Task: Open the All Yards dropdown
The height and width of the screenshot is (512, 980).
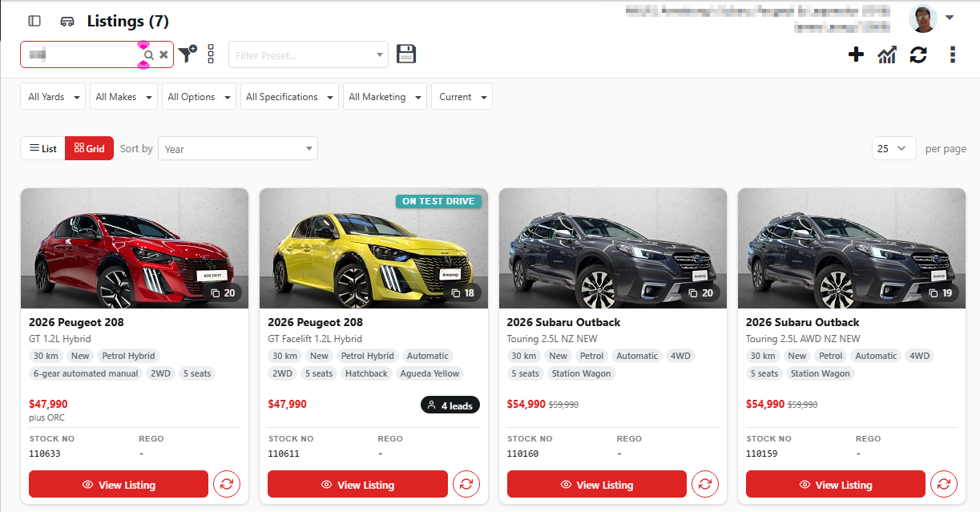Action: [53, 97]
